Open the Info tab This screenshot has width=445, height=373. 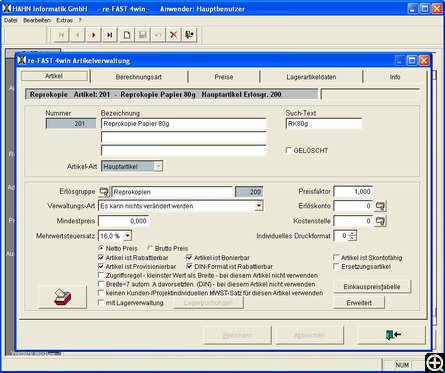(x=395, y=77)
